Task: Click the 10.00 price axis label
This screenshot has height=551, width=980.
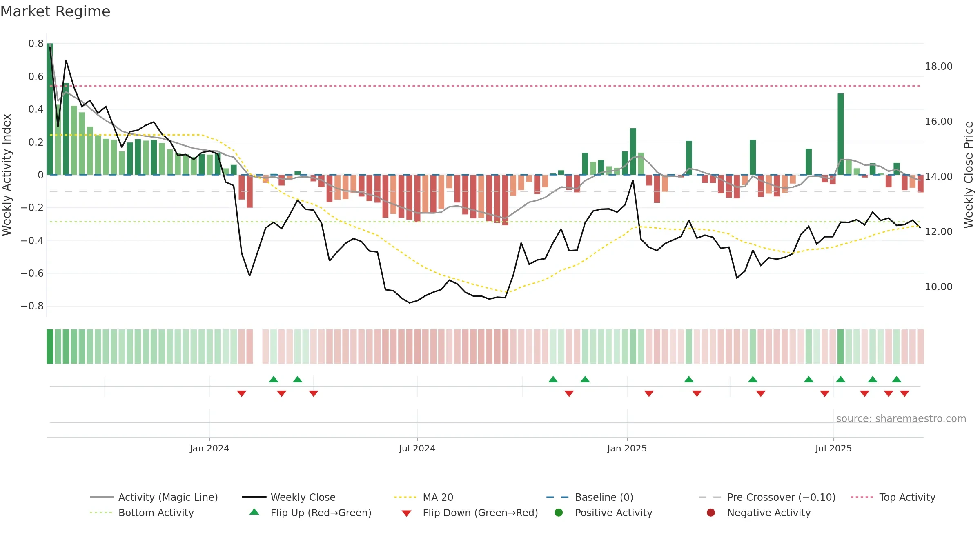Action: pos(939,287)
